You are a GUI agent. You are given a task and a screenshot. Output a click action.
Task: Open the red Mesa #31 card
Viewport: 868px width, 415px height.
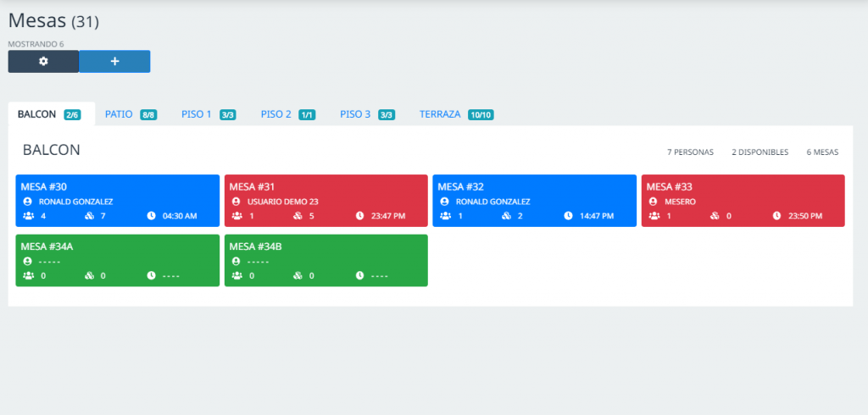325,188
